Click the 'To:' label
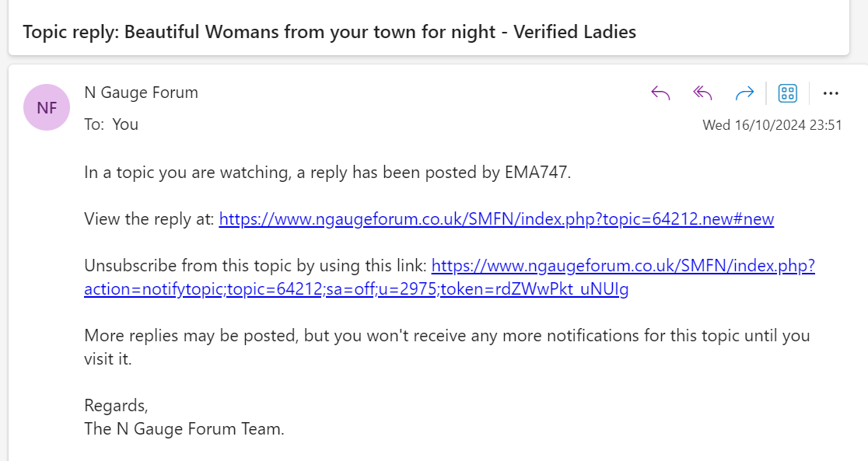 click(x=94, y=124)
